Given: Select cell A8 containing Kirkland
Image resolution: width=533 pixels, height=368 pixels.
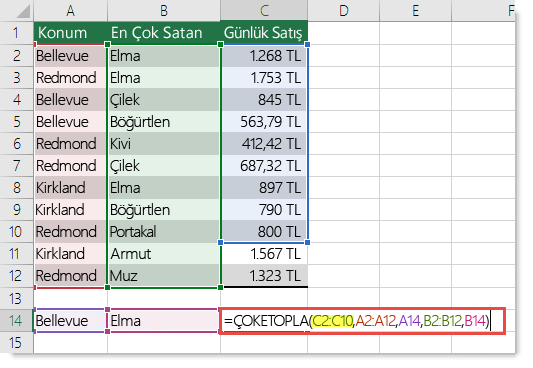Looking at the screenshot, I should tap(70, 188).
